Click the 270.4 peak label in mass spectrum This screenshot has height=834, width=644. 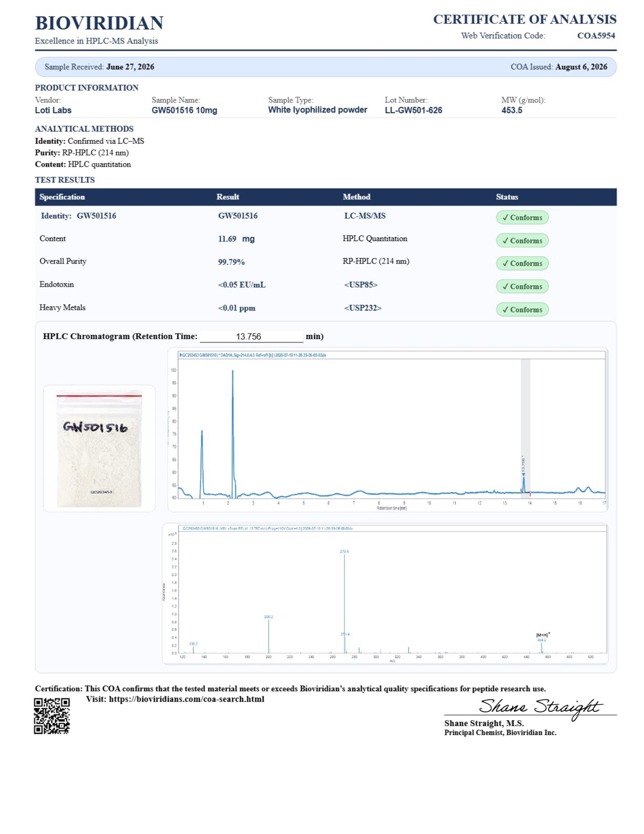[344, 552]
